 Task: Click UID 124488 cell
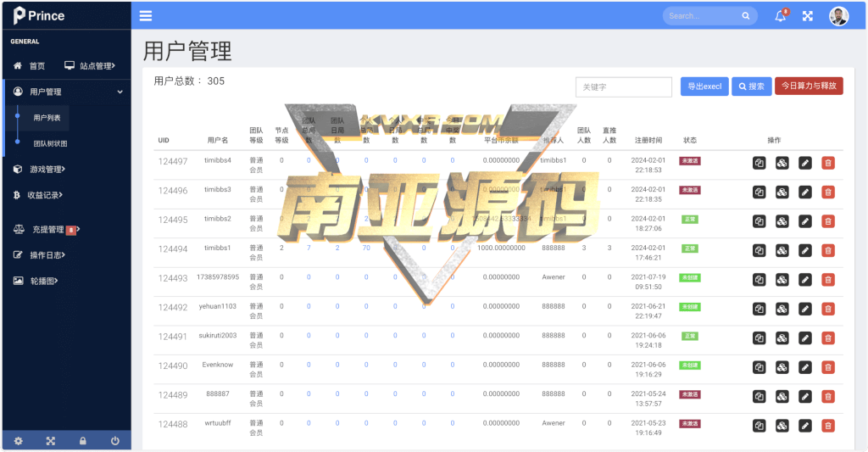pos(173,424)
